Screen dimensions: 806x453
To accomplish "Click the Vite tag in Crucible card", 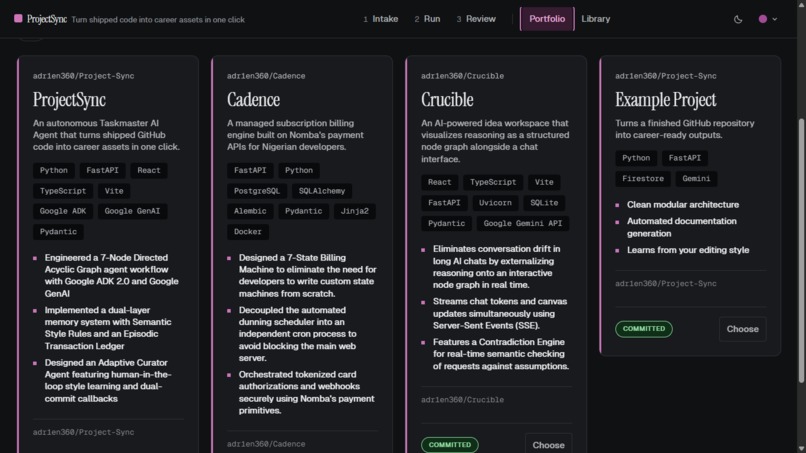I will (x=544, y=183).
